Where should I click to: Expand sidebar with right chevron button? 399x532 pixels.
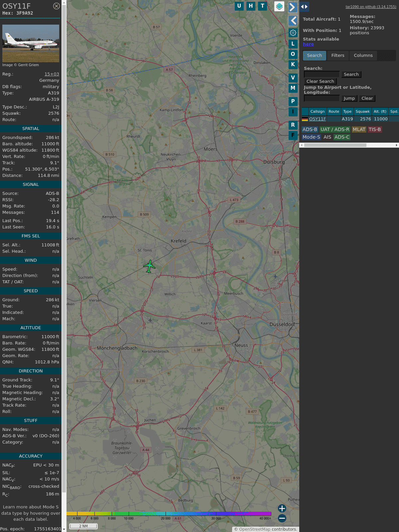point(292,7)
